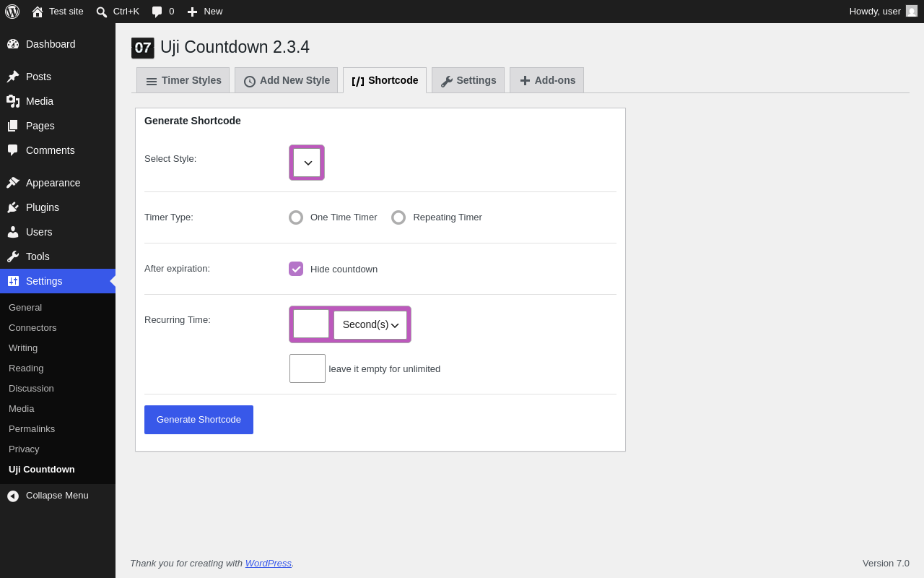Click the plus icon beside New
924x578 pixels.
[192, 12]
